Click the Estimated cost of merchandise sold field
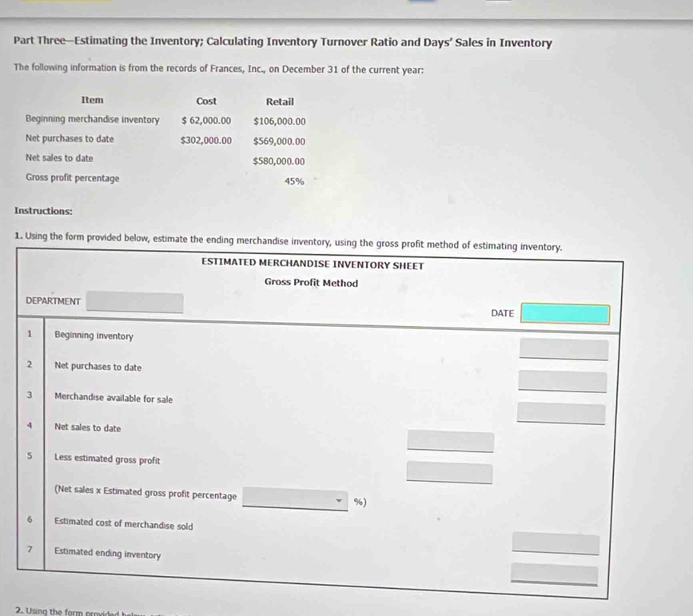The height and width of the screenshot is (616, 693). (x=556, y=543)
